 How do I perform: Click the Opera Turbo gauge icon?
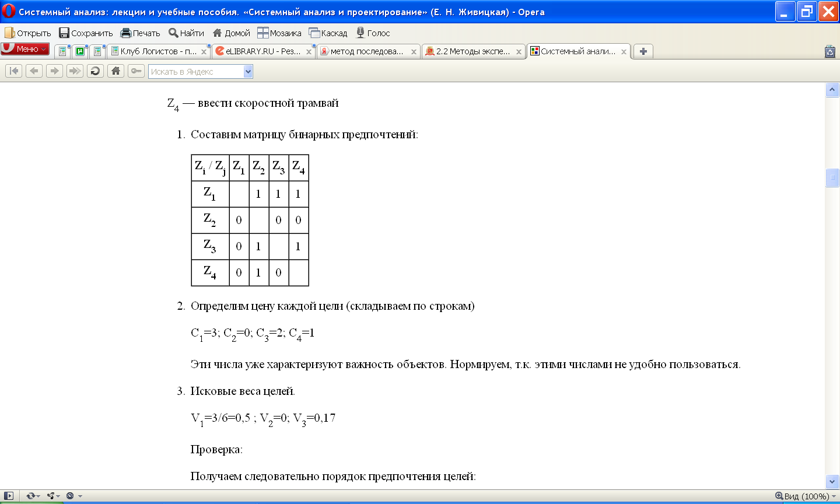[x=70, y=496]
